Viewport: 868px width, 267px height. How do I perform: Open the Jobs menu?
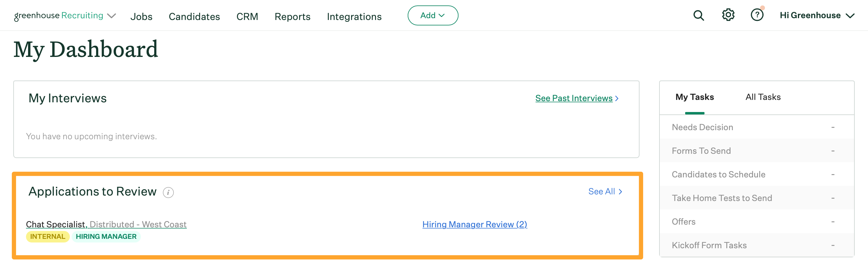(x=141, y=17)
